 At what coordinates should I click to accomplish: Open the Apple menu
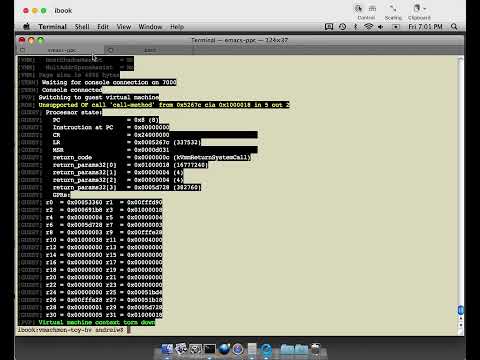27,26
